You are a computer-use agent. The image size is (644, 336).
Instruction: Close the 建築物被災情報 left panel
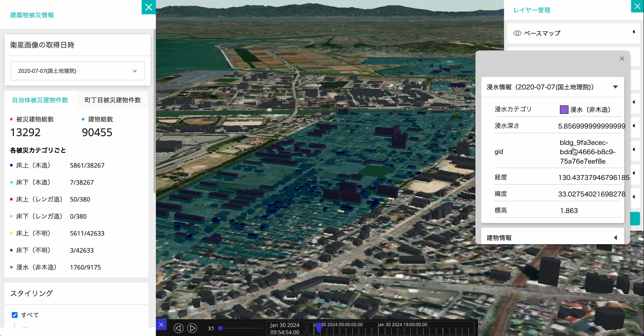coord(148,7)
